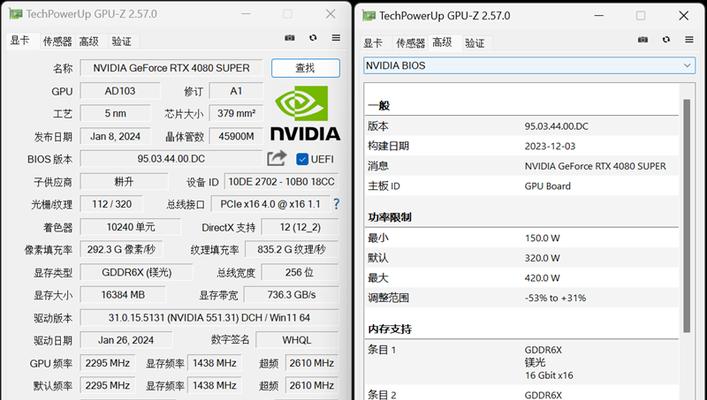Screen dimensions: 707x400
Task: Click the 查找 lookup button
Action: 305,68
